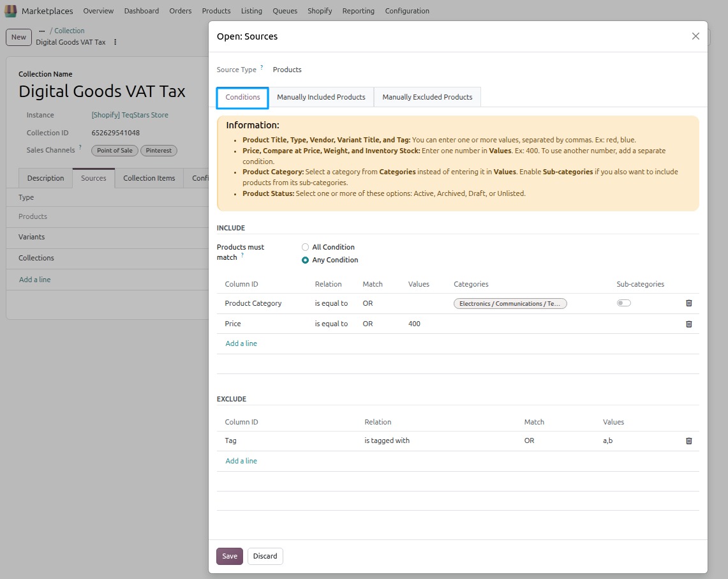
Task: Open the Shopify menu
Action: 320,11
